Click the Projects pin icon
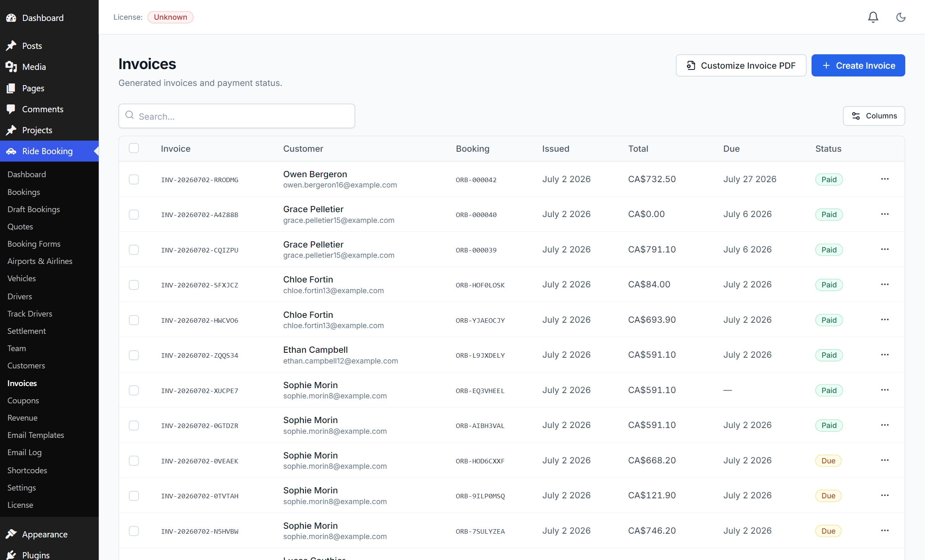This screenshot has width=925, height=560. coord(11,130)
